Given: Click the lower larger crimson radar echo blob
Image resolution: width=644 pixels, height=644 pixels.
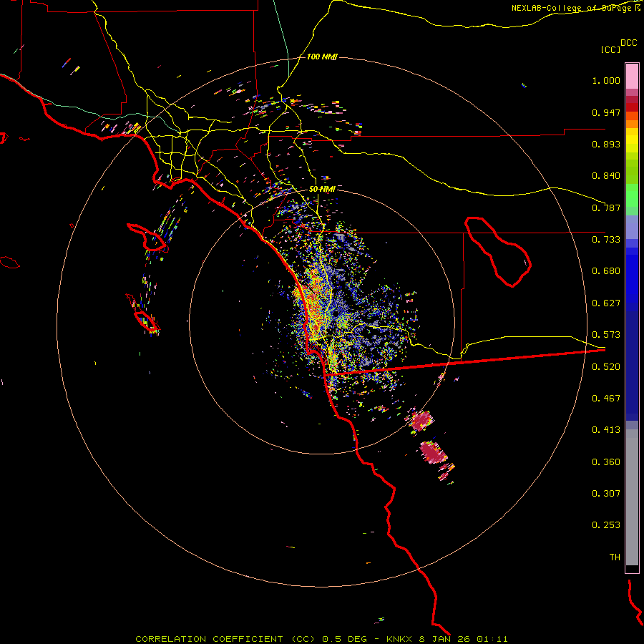Looking at the screenshot, I should [x=432, y=452].
